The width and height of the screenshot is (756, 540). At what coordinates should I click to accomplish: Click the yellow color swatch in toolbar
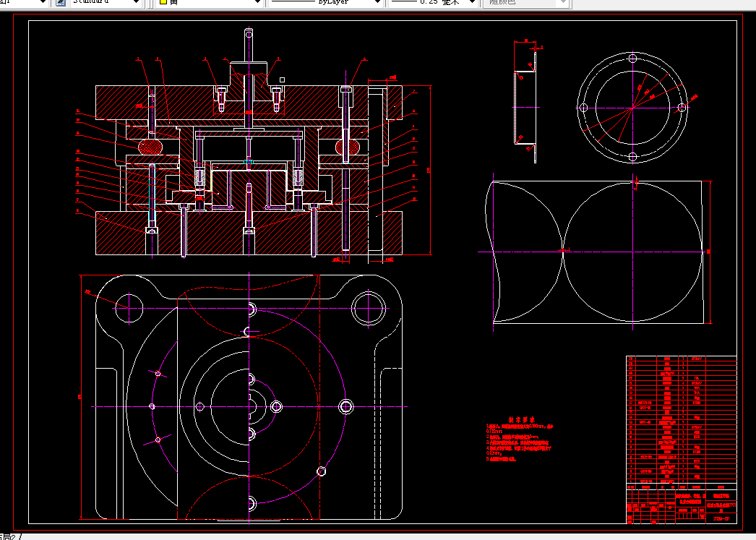(x=163, y=2)
